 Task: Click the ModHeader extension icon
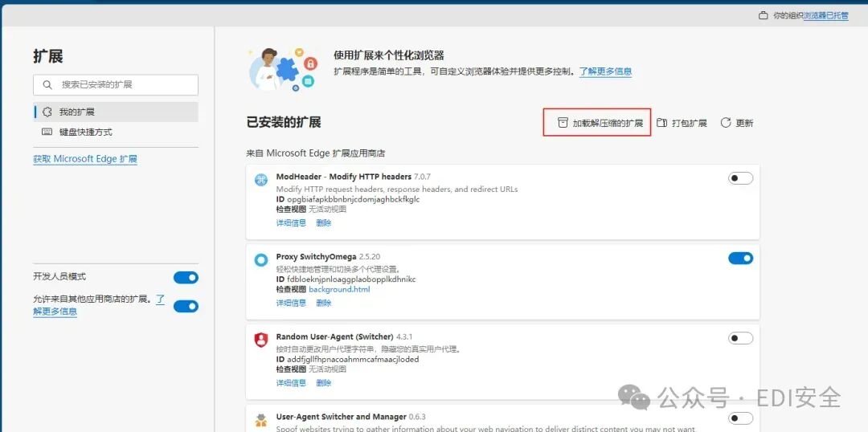[x=260, y=179]
